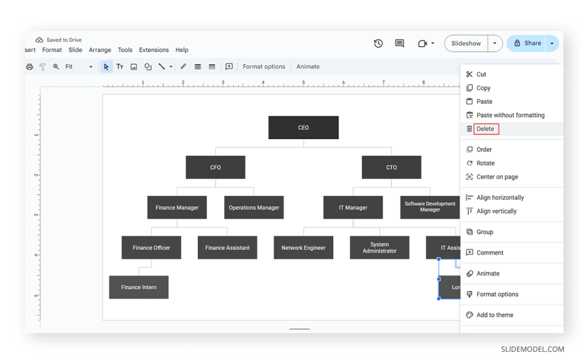Image resolution: width=588 pixels, height=364 pixels.
Task: Open comment history icon
Action: click(x=399, y=43)
